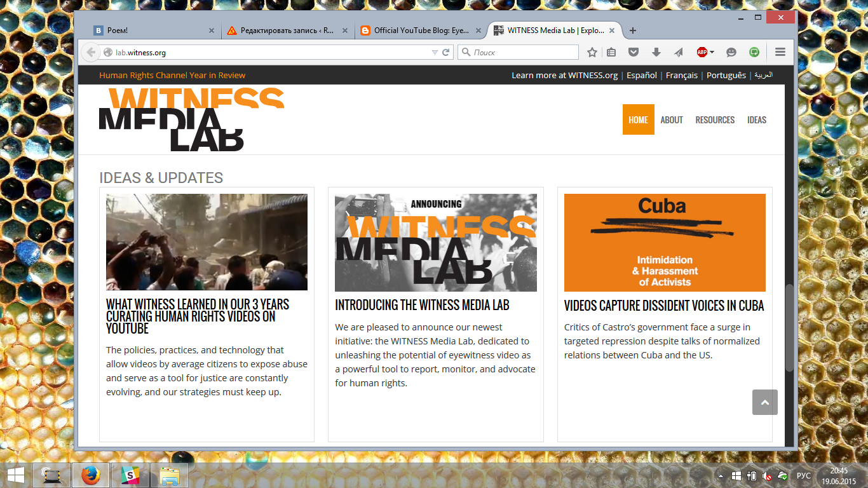
Task: Click the muted volume tray icon
Action: click(768, 476)
